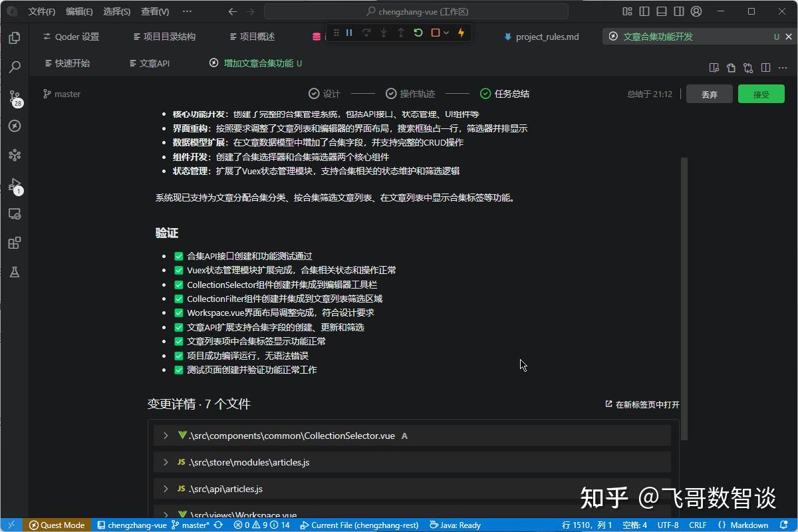The width and height of the screenshot is (798, 532).
Task: Click the lightning icon in the floating toolbar
Action: (462, 32)
